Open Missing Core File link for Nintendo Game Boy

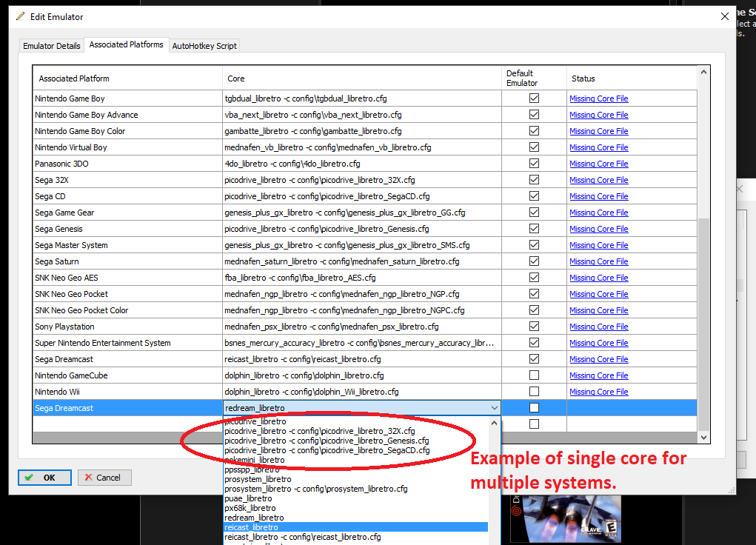pyautogui.click(x=599, y=98)
